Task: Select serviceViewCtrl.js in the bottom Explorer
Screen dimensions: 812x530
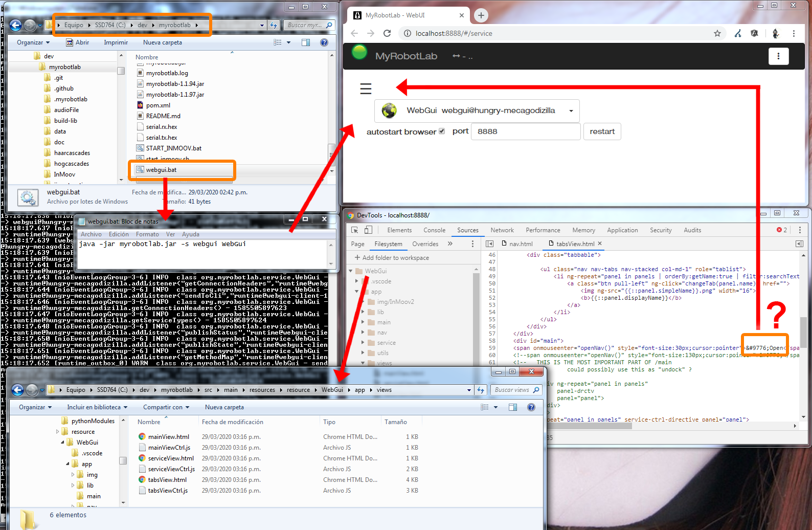Action: pos(171,469)
